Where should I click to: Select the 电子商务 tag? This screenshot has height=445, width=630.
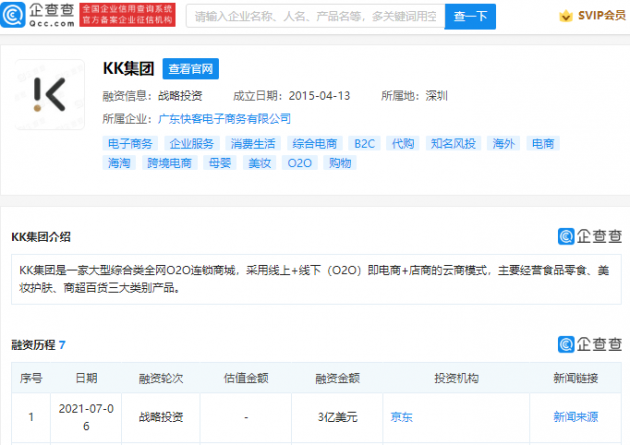point(129,144)
